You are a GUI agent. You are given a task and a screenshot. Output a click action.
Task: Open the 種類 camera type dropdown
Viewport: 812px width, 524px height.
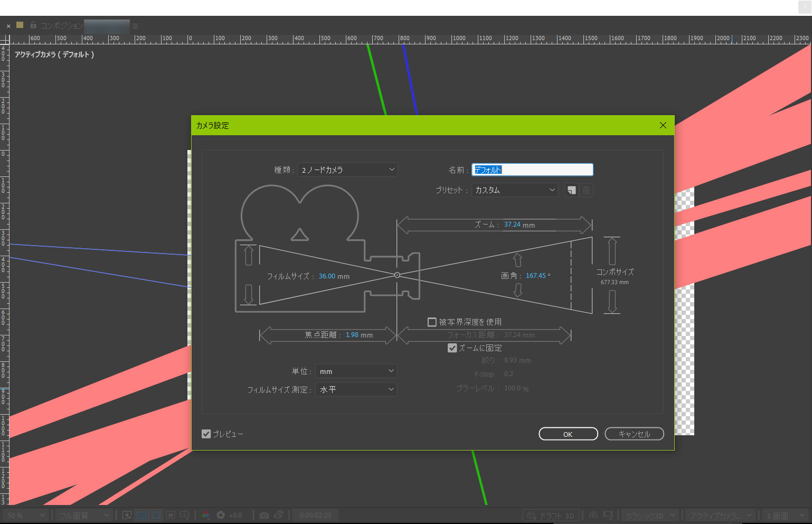pos(347,170)
